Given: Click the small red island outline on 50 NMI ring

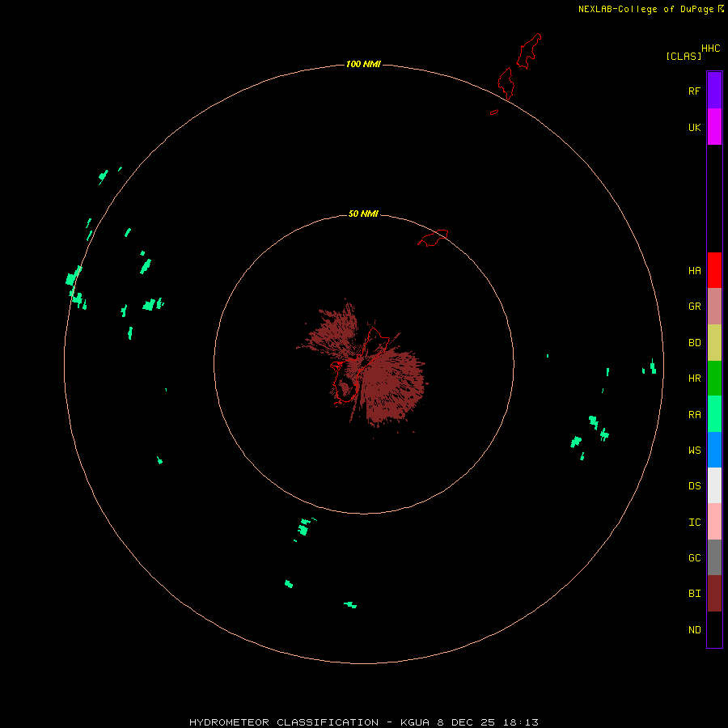Looking at the screenshot, I should (x=433, y=237).
